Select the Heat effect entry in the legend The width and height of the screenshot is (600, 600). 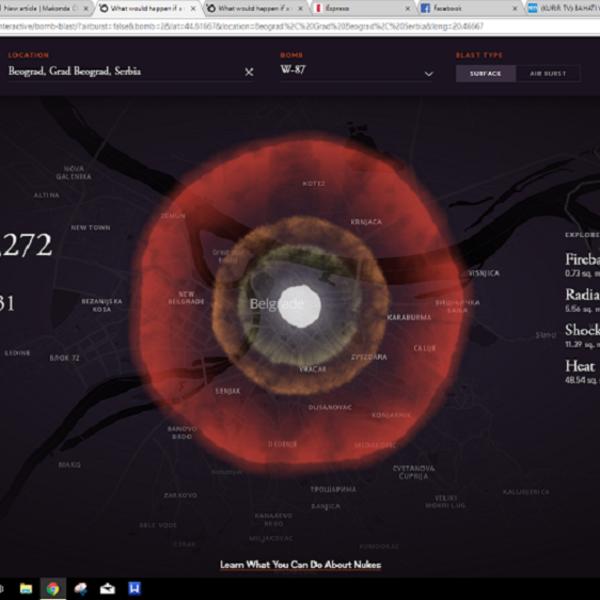pos(580,367)
